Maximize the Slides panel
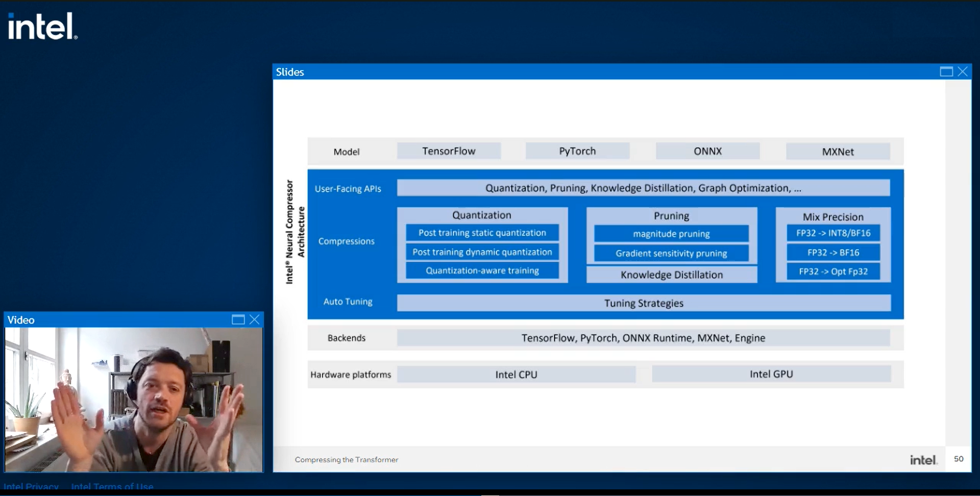This screenshot has width=980, height=496. (x=946, y=72)
